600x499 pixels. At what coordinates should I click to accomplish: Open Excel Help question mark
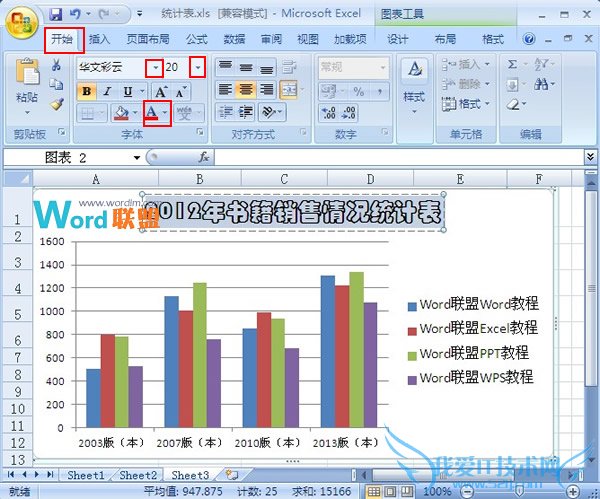[x=529, y=39]
